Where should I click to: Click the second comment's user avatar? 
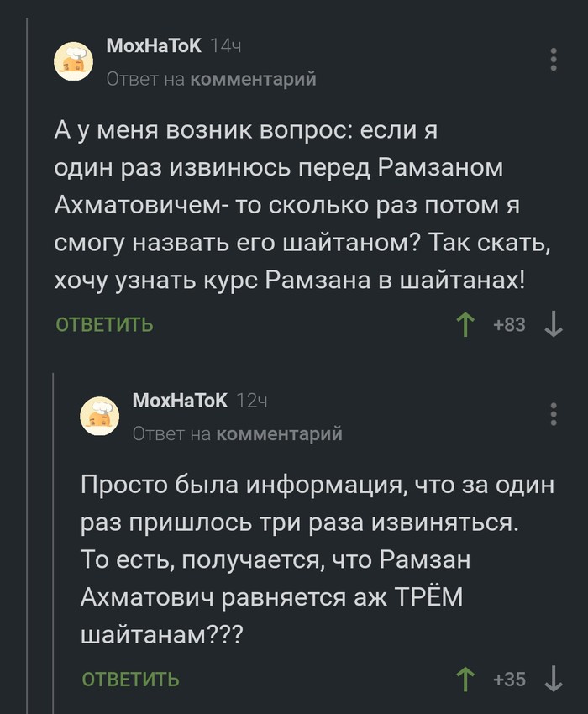pos(100,416)
